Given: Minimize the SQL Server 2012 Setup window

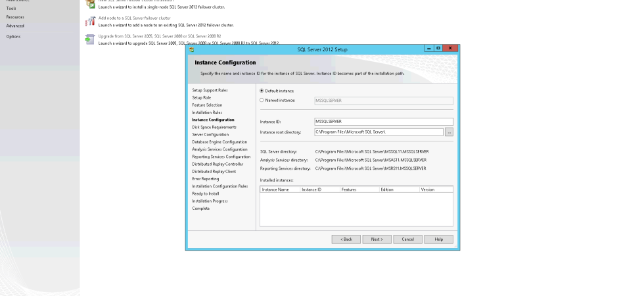Looking at the screenshot, I should [x=428, y=49].
